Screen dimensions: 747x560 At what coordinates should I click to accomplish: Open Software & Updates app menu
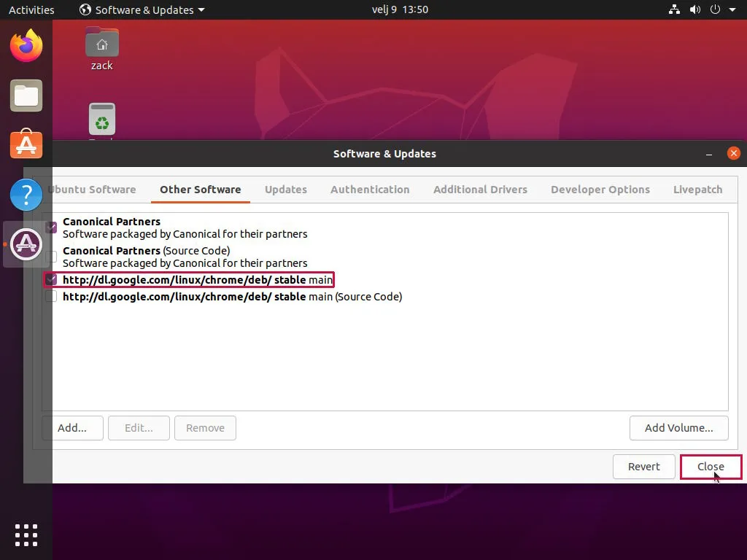142,9
